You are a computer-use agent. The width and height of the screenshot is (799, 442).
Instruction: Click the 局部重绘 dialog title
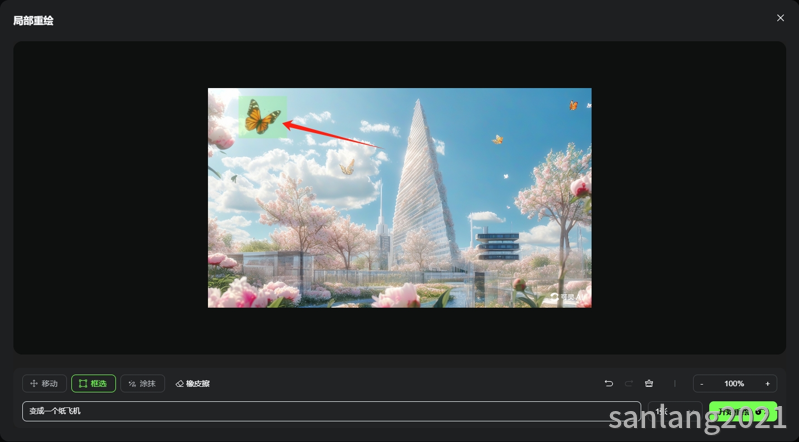(33, 20)
